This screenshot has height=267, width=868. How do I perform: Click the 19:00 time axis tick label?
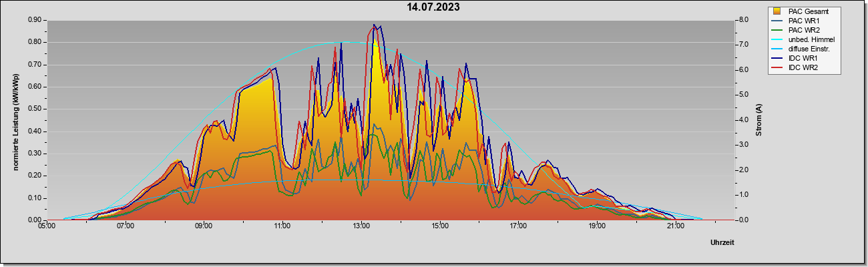[597, 226]
